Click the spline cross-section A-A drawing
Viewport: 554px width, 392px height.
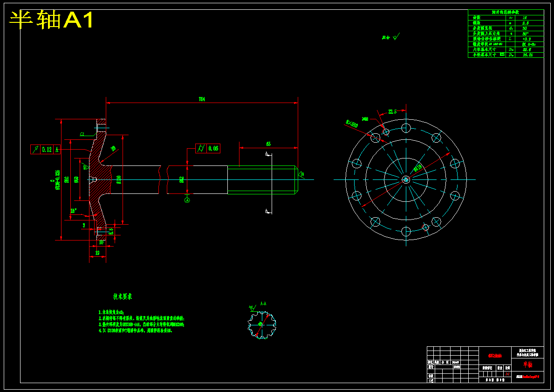pos(261,325)
